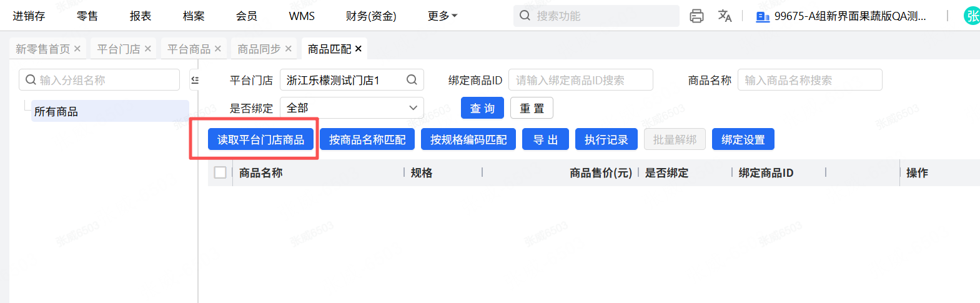The width and height of the screenshot is (980, 303).
Task: Collapse the left group panel toggle icon
Action: pyautogui.click(x=194, y=80)
